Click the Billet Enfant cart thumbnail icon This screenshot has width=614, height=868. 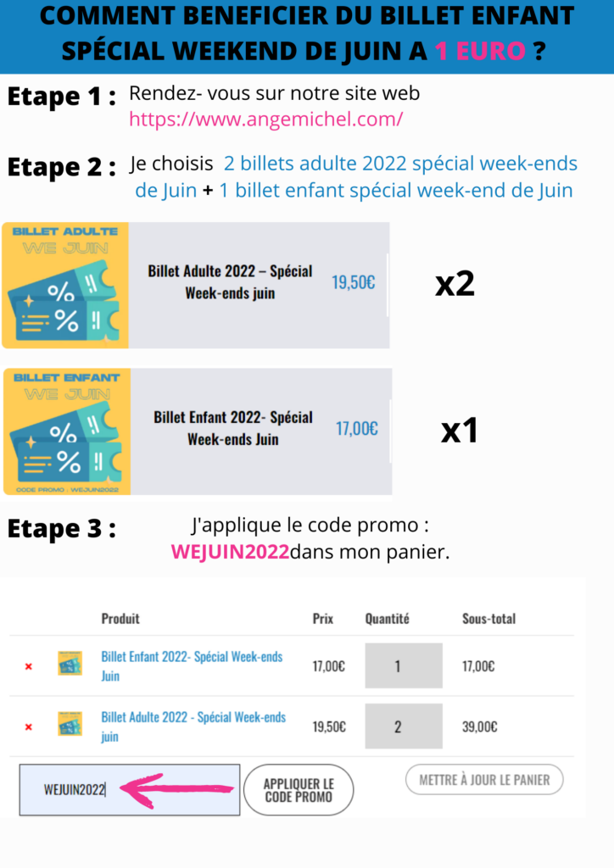coord(70,663)
